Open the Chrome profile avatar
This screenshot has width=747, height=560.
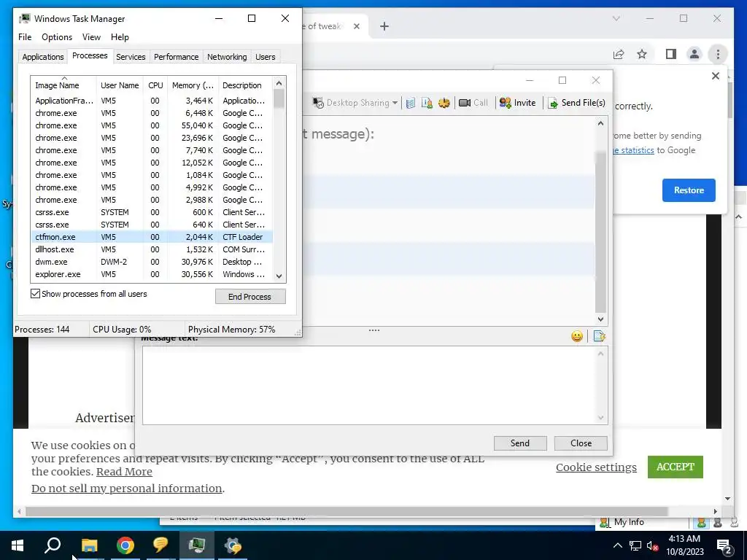pyautogui.click(x=694, y=54)
